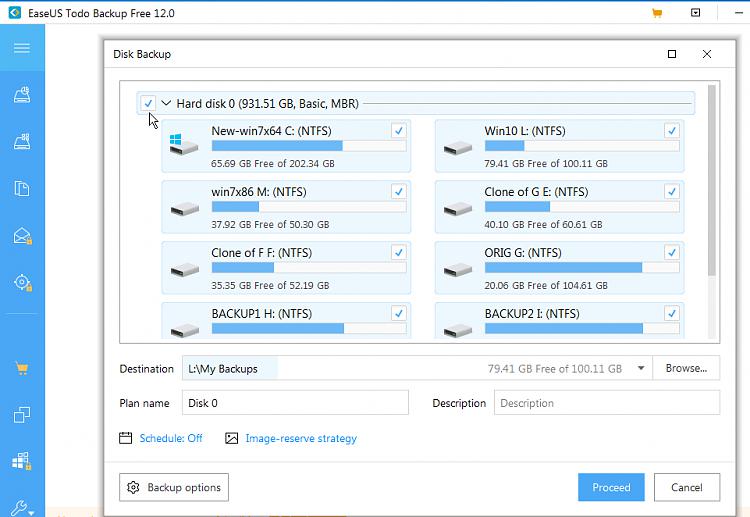Click the Clone of F F: drive icon
Image resolution: width=750 pixels, height=517 pixels.
(185, 270)
